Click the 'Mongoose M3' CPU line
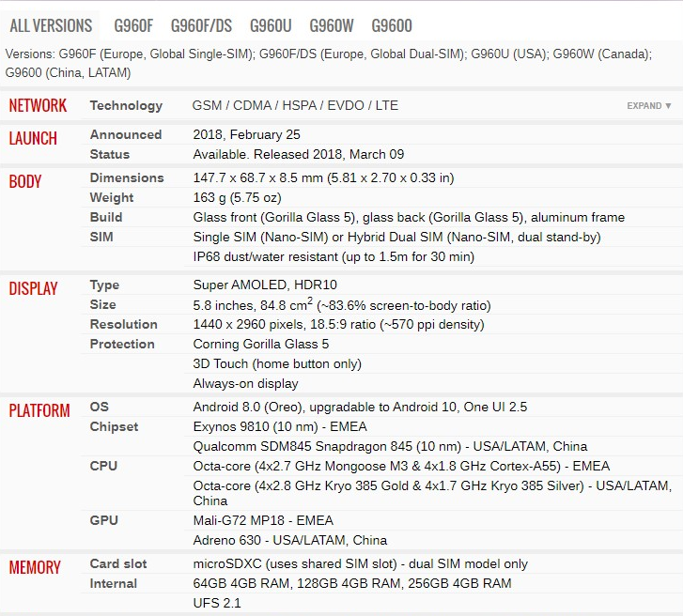Screen dimensions: 683x616 coord(401,466)
